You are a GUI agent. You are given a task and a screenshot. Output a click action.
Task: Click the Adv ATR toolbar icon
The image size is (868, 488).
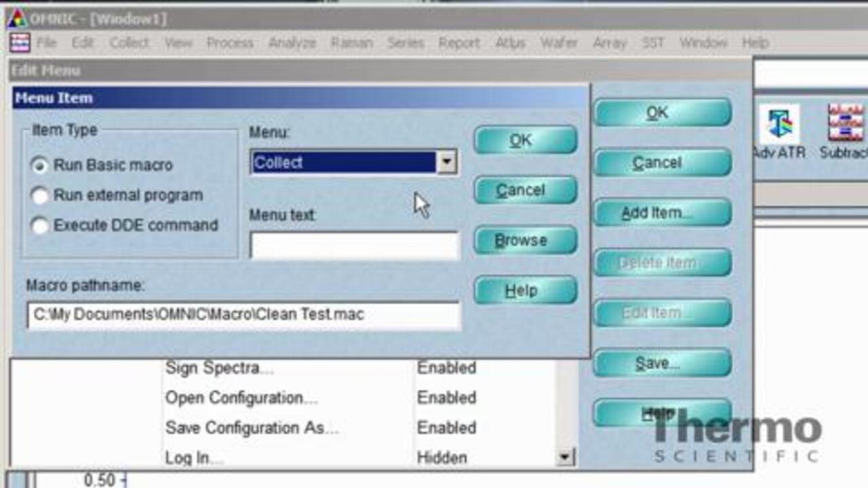coord(778,125)
